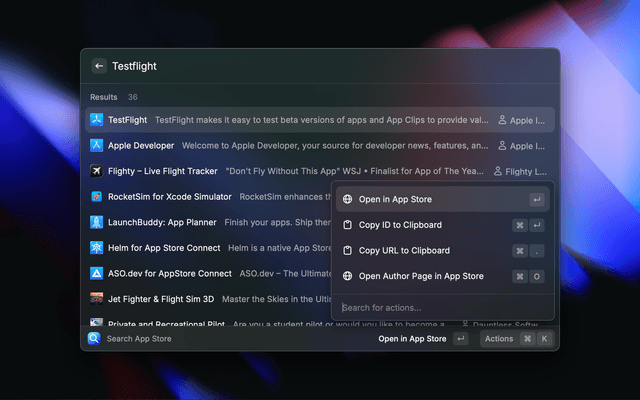Select Flighty – Live Flight Tracker title

162,171
